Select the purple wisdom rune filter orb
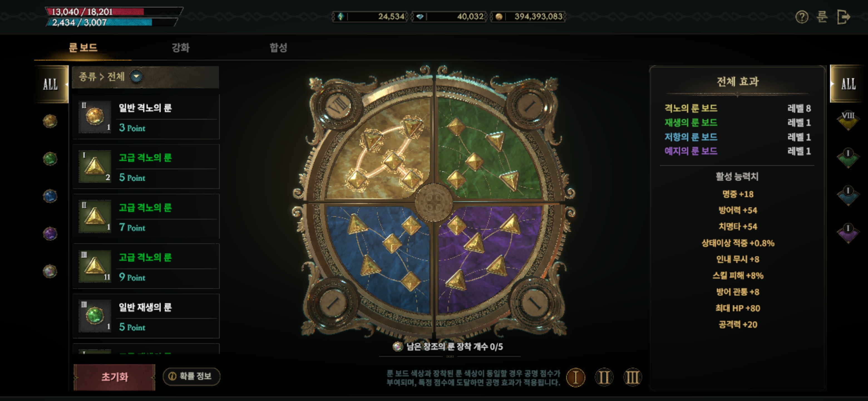The height and width of the screenshot is (401, 868). point(50,233)
